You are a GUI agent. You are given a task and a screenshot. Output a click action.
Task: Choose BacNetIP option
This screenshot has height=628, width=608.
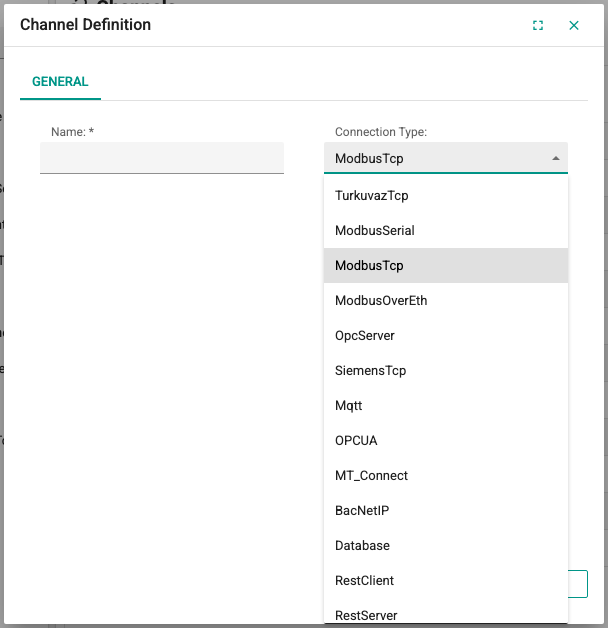(446, 510)
